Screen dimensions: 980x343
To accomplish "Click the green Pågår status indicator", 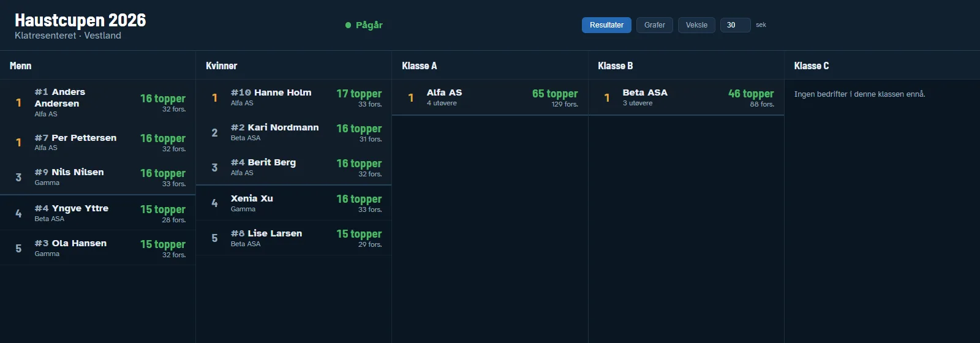I will click(364, 25).
